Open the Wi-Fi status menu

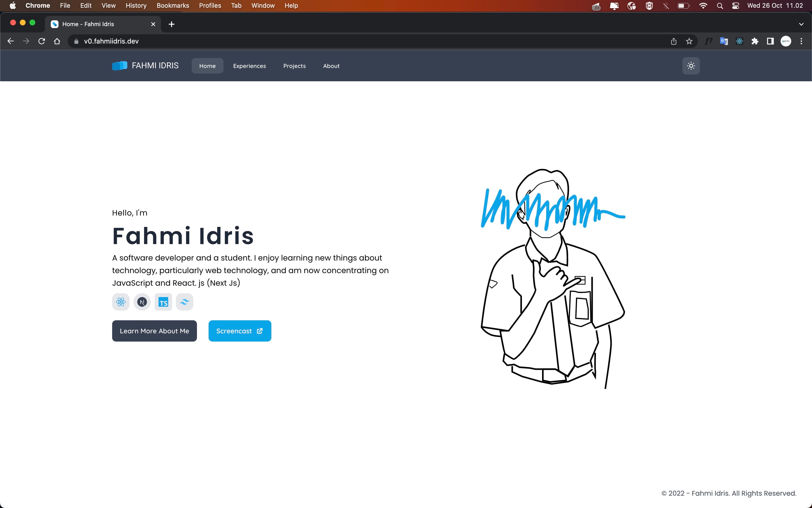[703, 5]
